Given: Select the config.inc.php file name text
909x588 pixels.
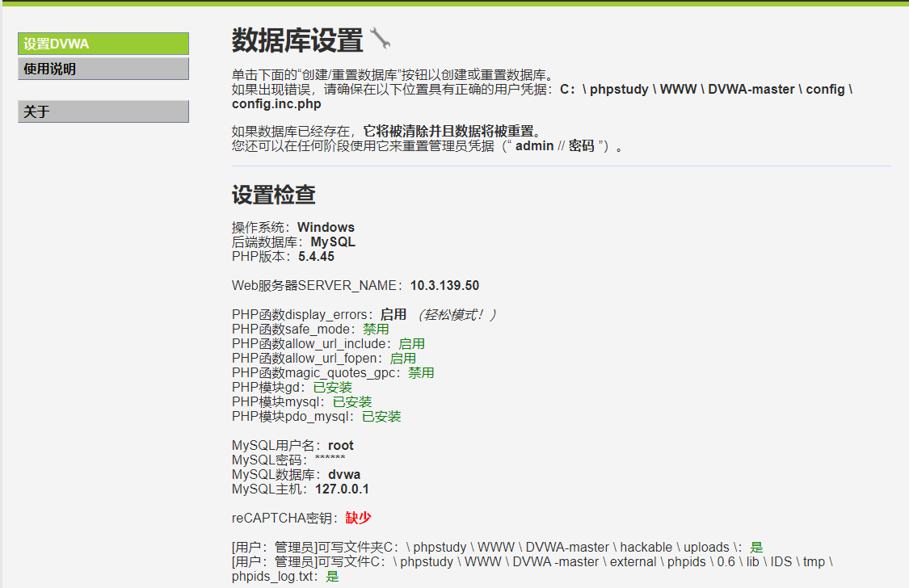Looking at the screenshot, I should [276, 104].
